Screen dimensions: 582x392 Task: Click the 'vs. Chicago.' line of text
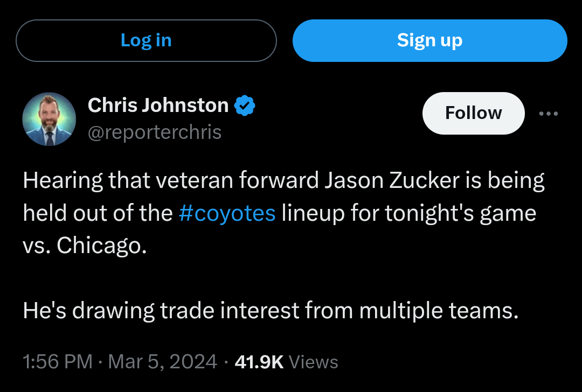tap(85, 246)
